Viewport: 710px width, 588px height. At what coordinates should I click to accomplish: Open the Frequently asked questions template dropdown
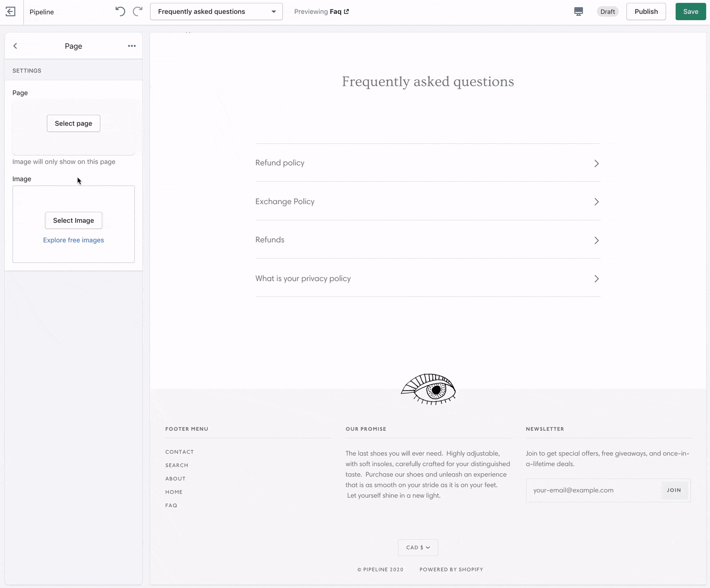point(216,11)
